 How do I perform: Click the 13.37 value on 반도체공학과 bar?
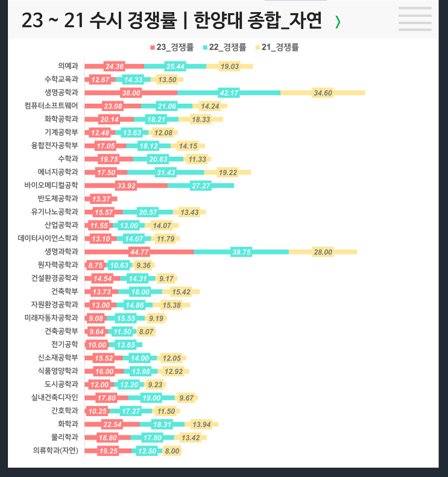click(101, 199)
